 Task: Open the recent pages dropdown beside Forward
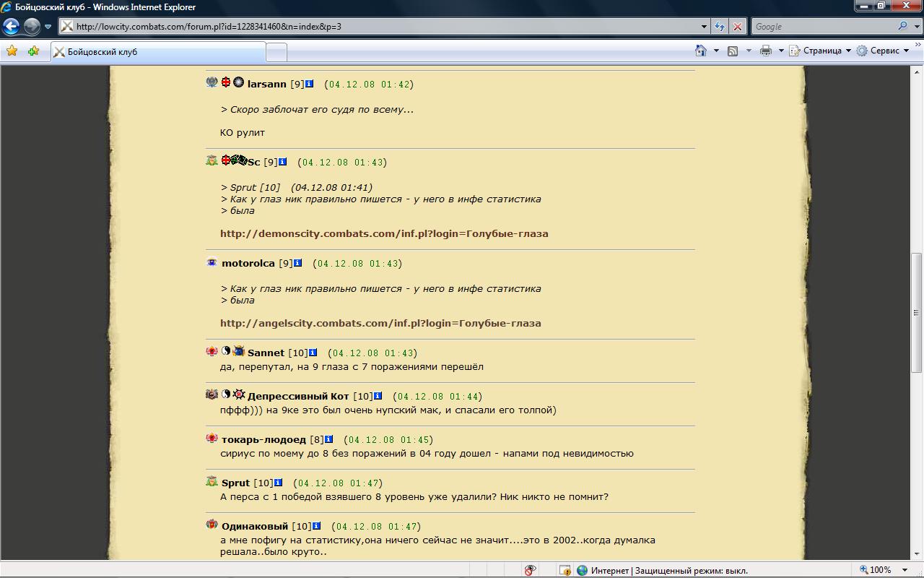click(48, 27)
